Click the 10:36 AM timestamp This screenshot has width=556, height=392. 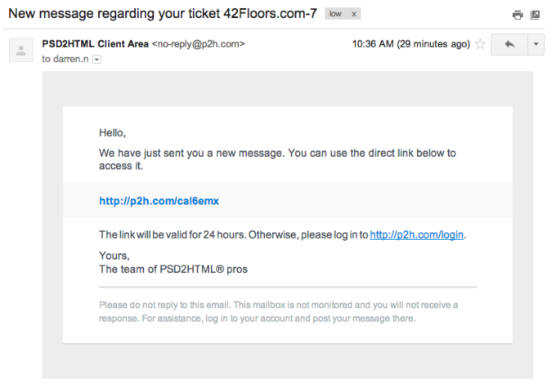pyautogui.click(x=373, y=44)
